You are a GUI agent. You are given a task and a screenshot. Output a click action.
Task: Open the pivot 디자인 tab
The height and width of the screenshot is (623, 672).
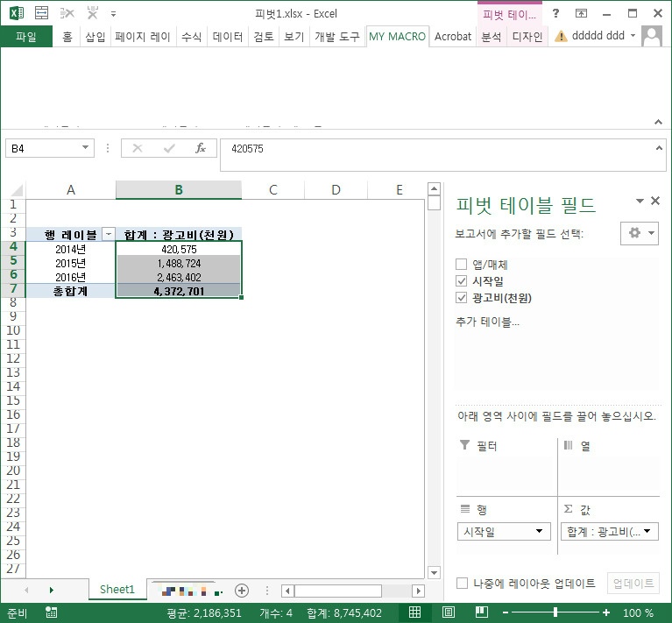coord(527,37)
